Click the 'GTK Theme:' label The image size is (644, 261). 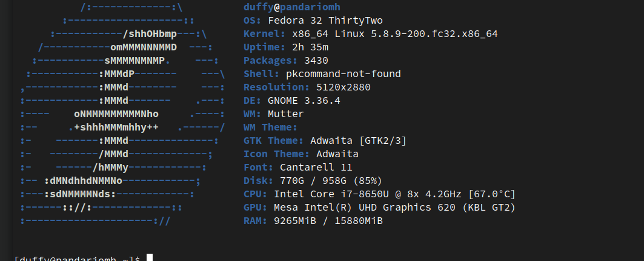click(x=274, y=141)
